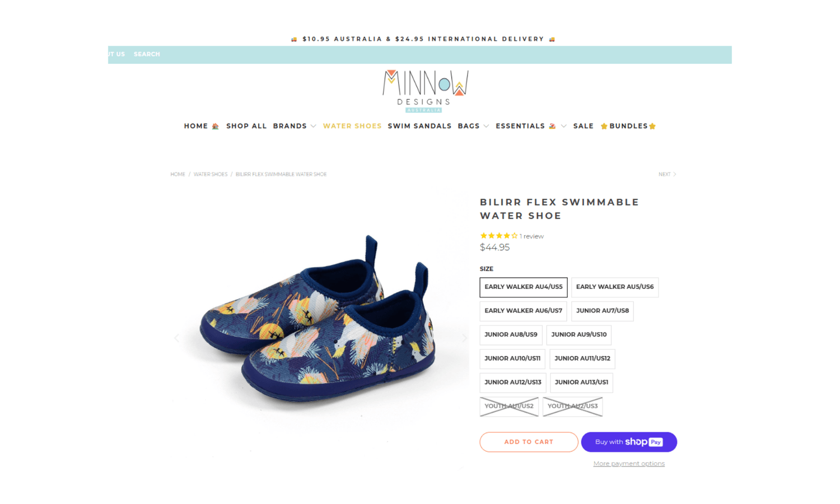Click the Minnow Designs logo
The height and width of the screenshot is (504, 840).
(x=425, y=91)
